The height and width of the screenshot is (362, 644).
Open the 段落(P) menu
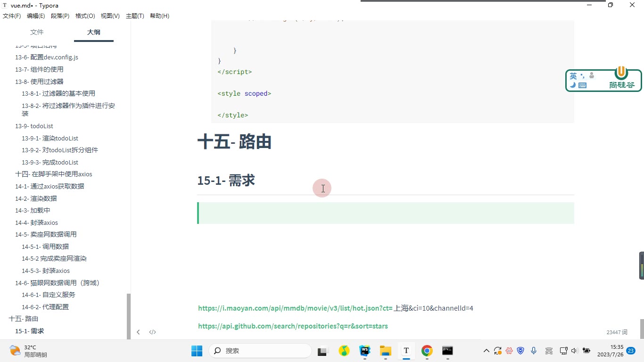(x=60, y=16)
